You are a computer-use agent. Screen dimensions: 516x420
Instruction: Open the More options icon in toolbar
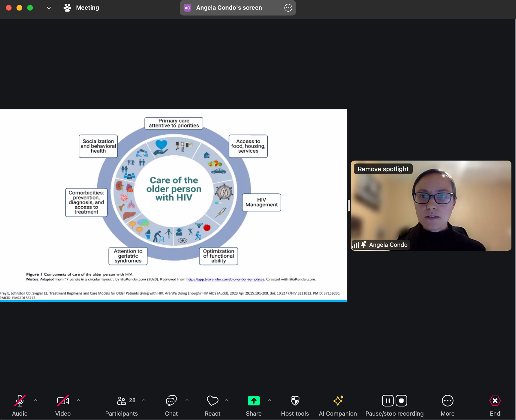point(447,400)
